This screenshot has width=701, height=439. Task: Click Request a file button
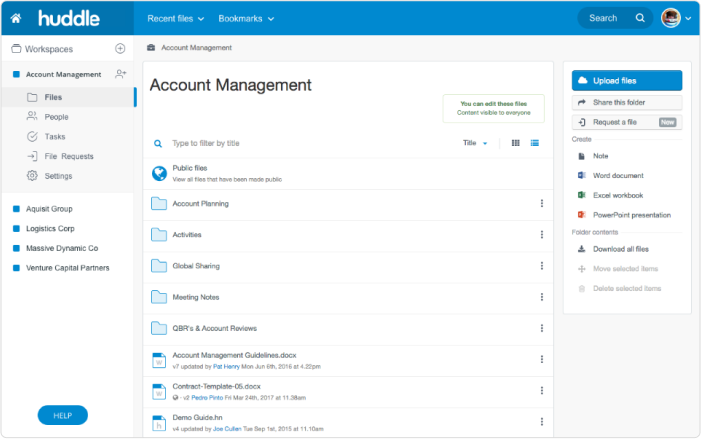[x=627, y=122]
